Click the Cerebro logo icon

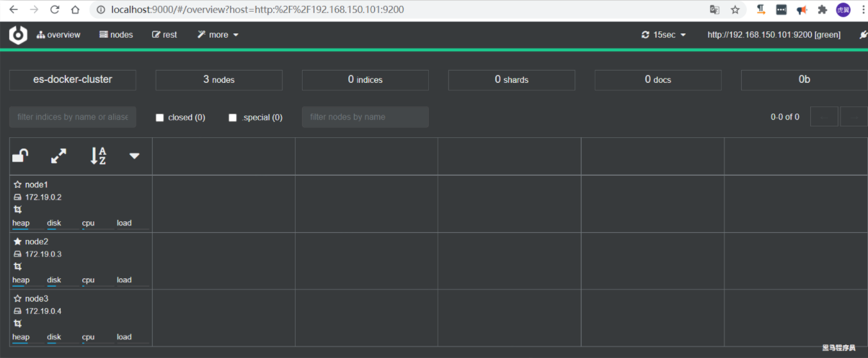18,35
